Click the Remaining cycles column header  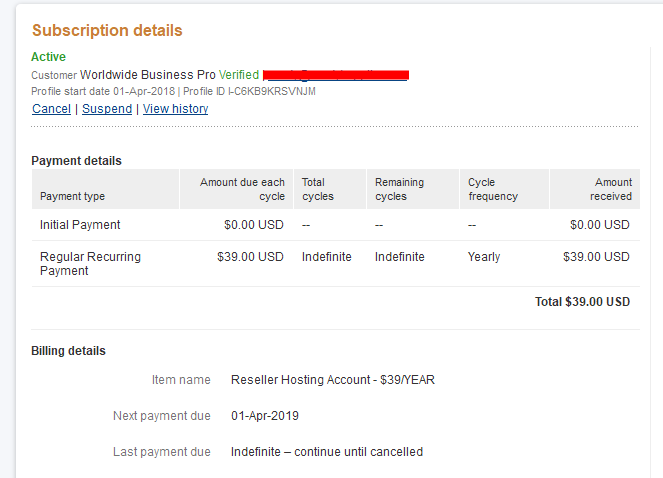(x=399, y=189)
